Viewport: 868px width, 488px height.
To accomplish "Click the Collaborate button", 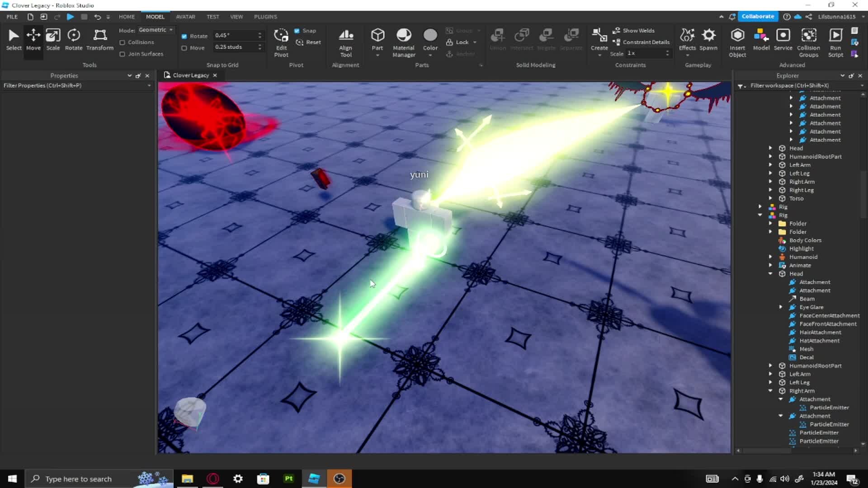I will (758, 16).
